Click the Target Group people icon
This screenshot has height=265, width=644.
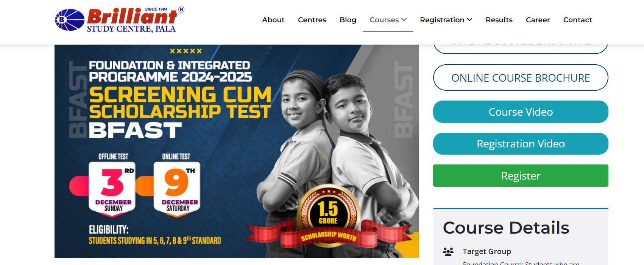coord(448,252)
